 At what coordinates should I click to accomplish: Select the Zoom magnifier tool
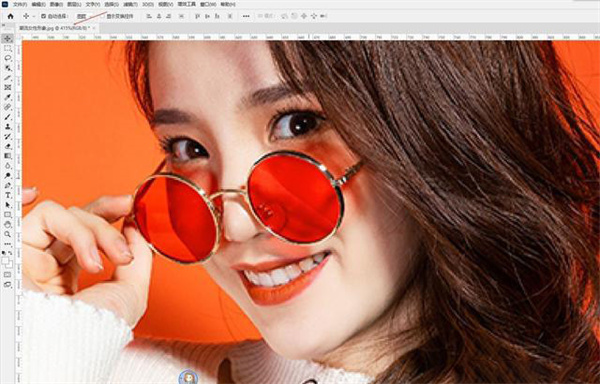click(x=8, y=234)
